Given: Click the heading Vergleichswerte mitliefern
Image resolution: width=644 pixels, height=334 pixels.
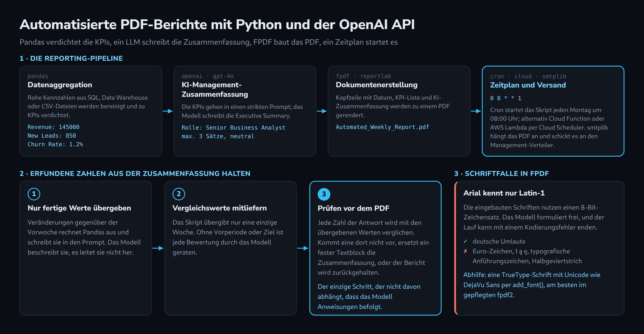Looking at the screenshot, I should [x=220, y=208].
